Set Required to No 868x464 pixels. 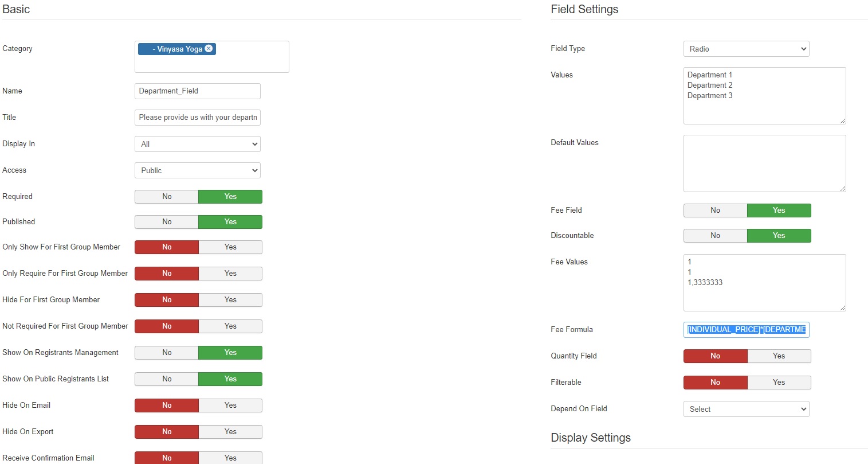167,197
